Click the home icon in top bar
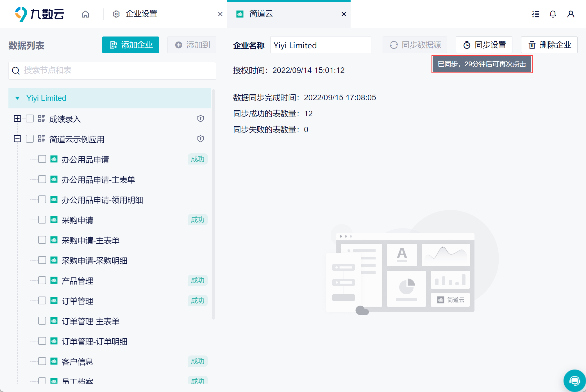This screenshot has width=586, height=392. click(85, 14)
